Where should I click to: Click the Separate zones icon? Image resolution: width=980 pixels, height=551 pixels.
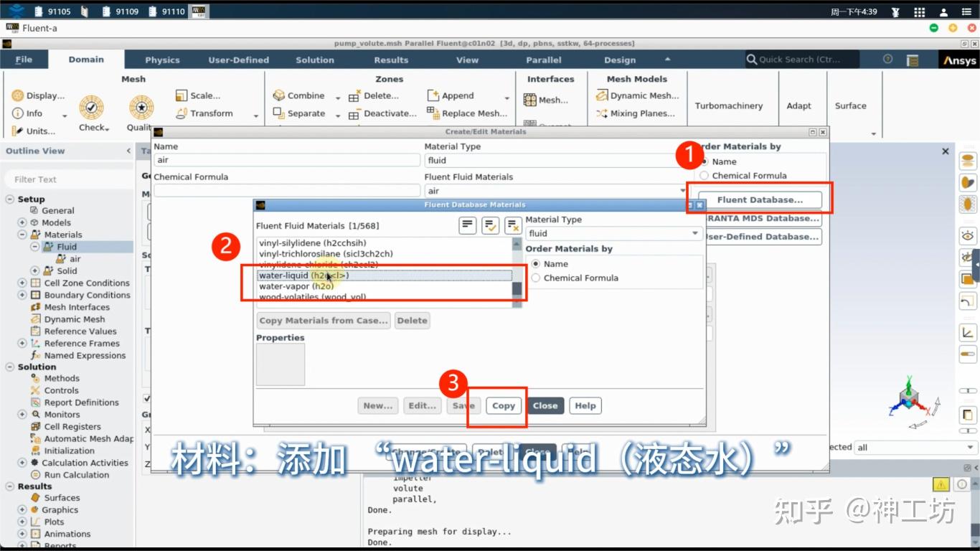coord(279,113)
